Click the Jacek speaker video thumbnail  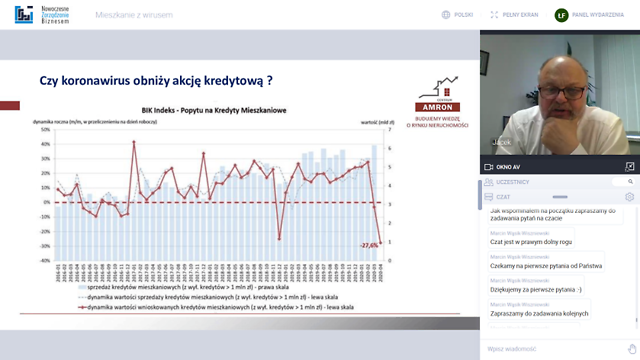560,94
